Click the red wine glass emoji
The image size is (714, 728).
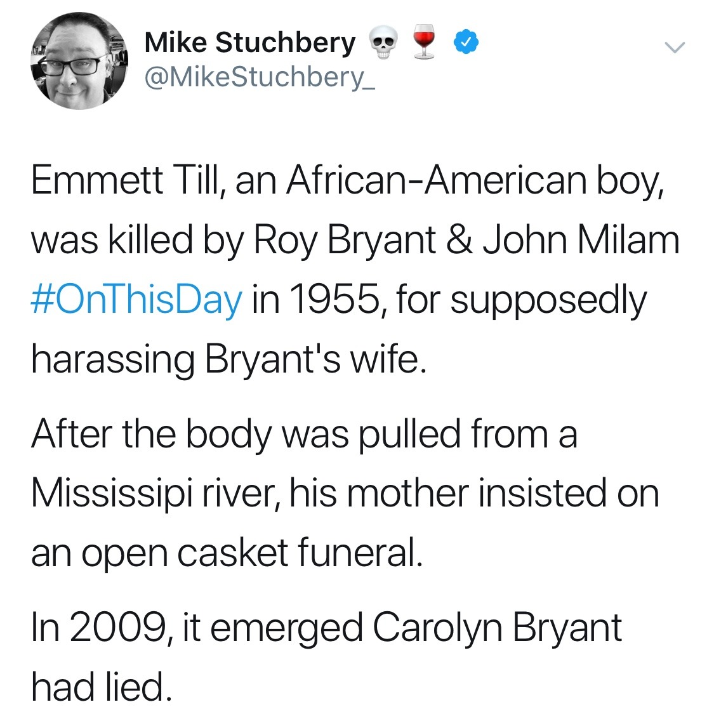[425, 42]
